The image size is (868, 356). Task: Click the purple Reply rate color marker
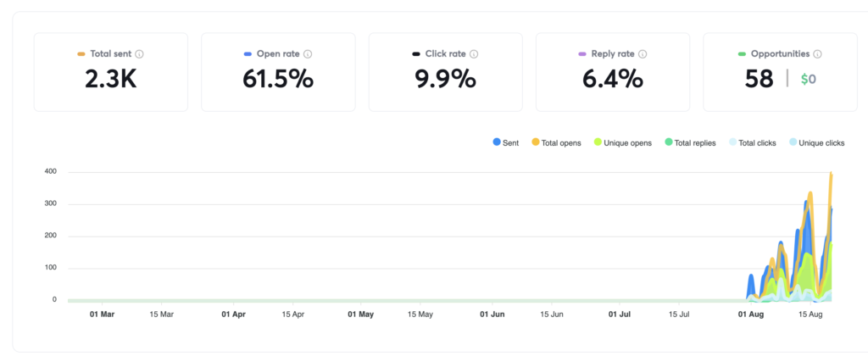point(582,54)
